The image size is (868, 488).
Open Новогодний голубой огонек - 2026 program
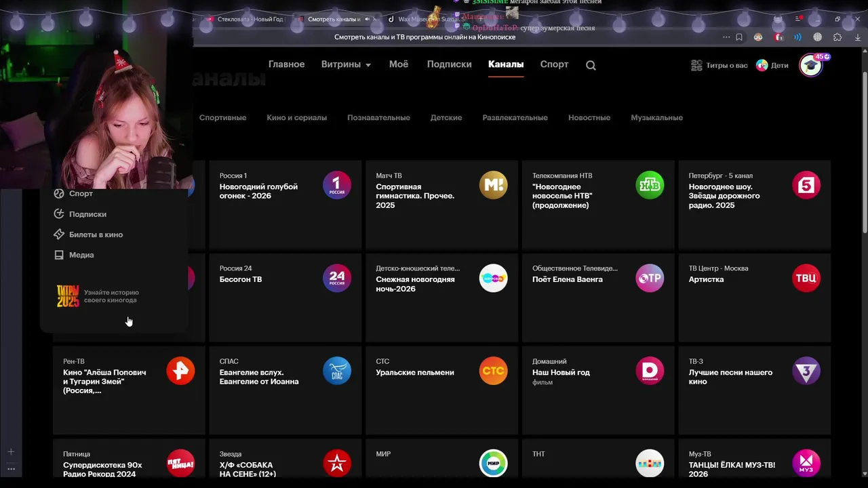click(x=258, y=191)
